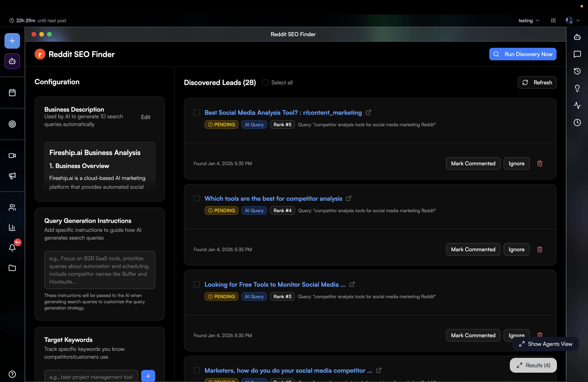Expand the Results (4) panel
Image resolution: width=588 pixels, height=382 pixels.
tap(533, 365)
